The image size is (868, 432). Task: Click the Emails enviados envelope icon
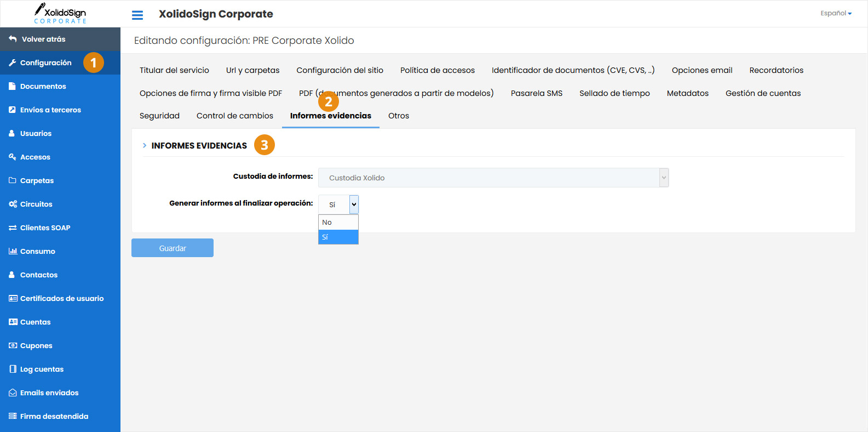pyautogui.click(x=13, y=393)
